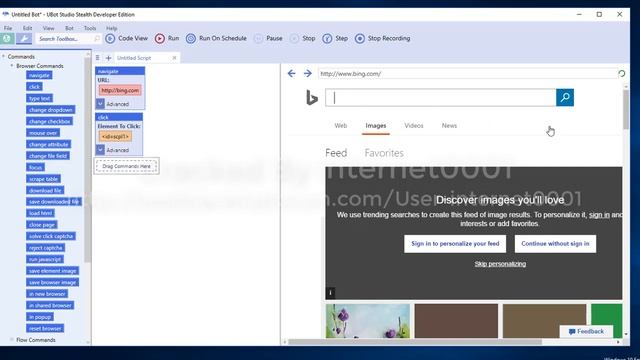Select the change dropdown command
640x360 pixels.
click(x=51, y=110)
